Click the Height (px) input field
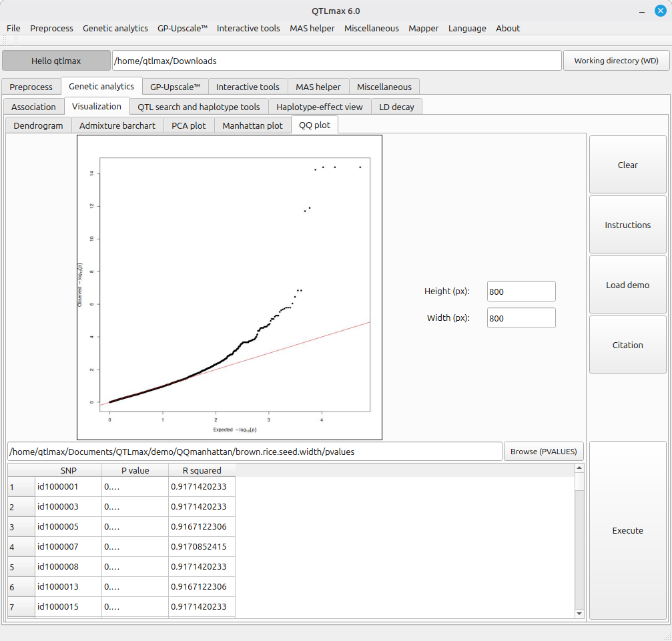The image size is (672, 641). pos(521,291)
